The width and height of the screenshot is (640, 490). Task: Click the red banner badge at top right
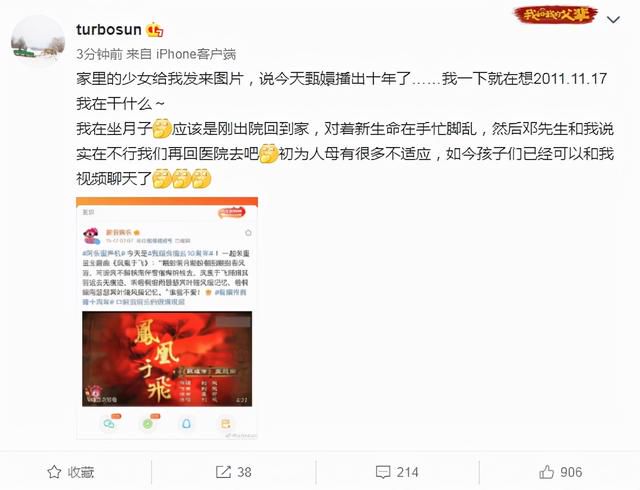coord(556,14)
